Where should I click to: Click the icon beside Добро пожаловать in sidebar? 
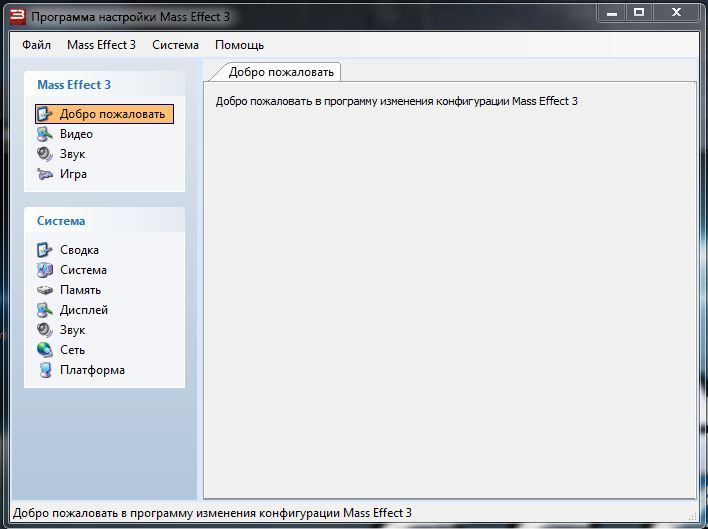pyautogui.click(x=45, y=114)
